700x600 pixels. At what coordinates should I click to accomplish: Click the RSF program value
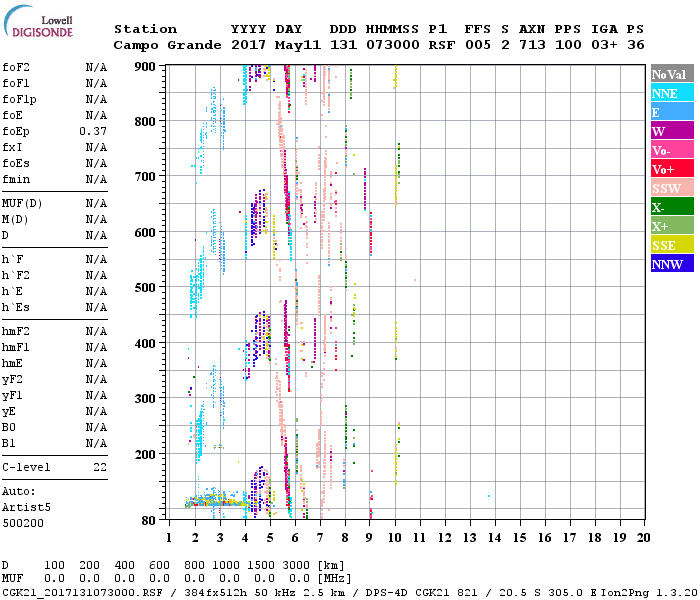pos(442,45)
